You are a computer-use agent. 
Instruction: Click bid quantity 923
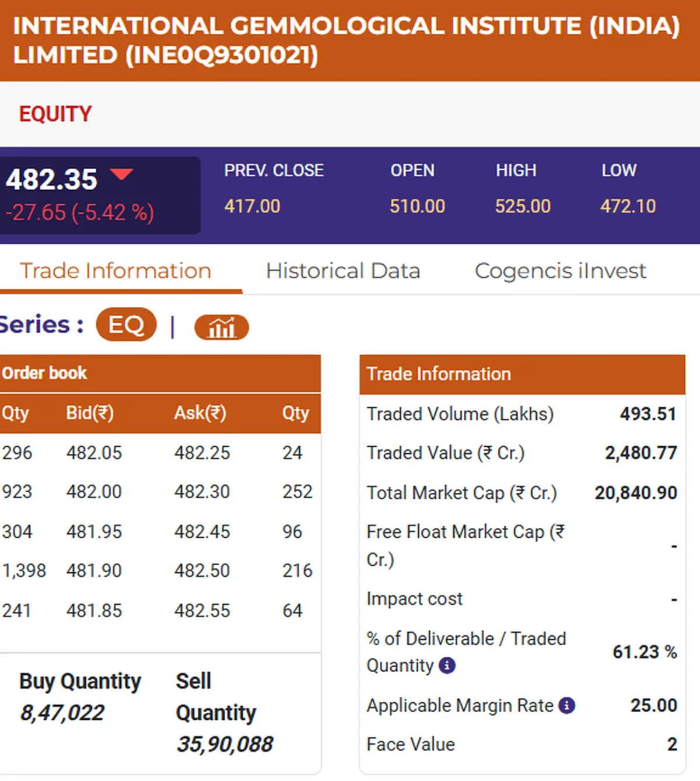[17, 492]
